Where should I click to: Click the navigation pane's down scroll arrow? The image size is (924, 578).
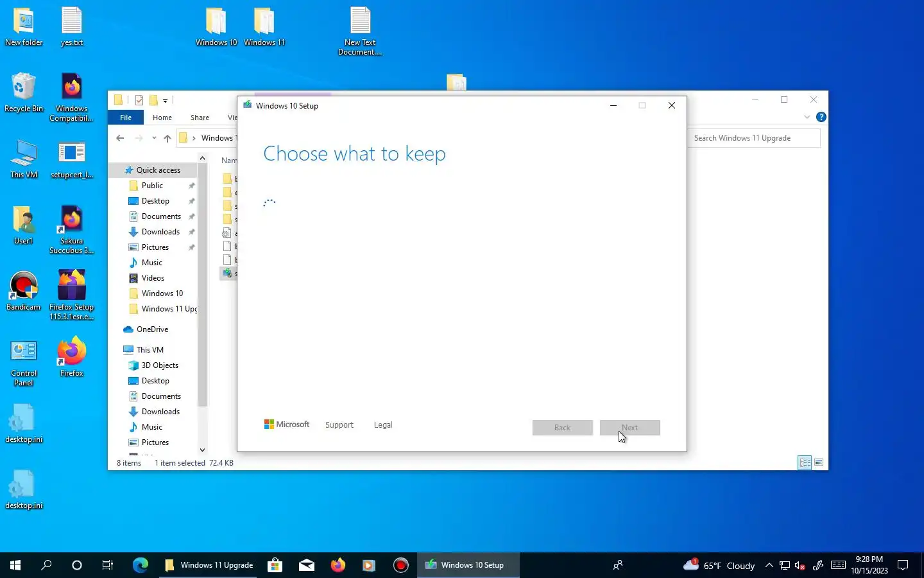coord(202,450)
